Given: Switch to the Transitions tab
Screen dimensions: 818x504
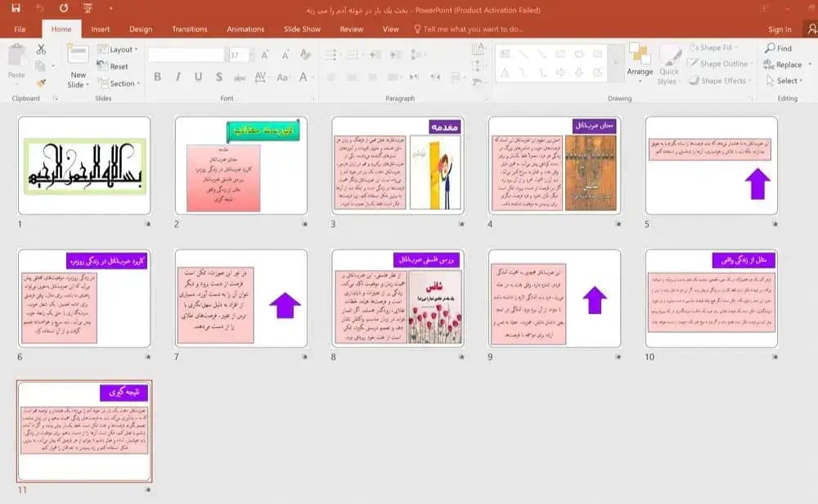Looking at the screenshot, I should pos(190,29).
